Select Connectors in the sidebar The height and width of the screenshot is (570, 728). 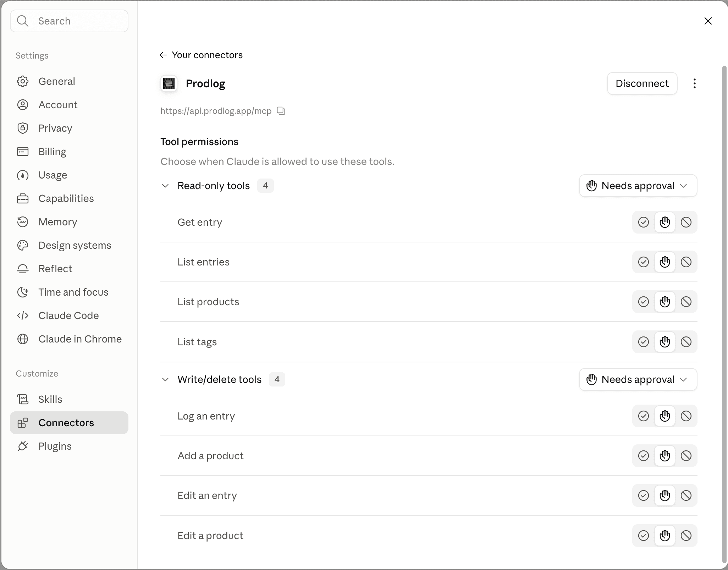[x=69, y=423]
